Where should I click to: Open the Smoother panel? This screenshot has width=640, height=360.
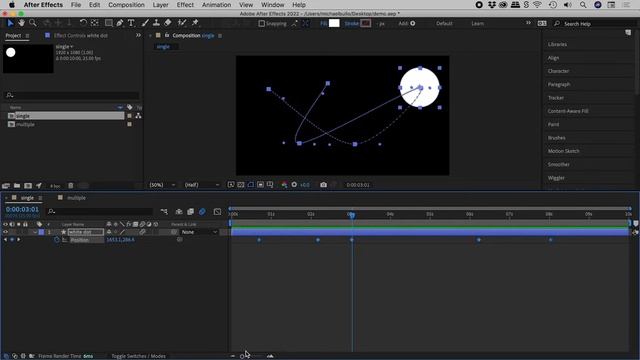click(558, 164)
